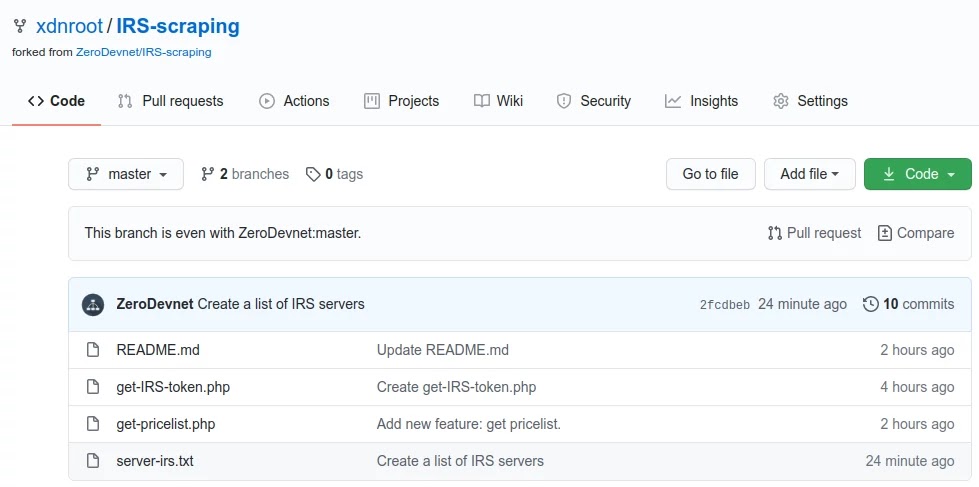
Task: Click the '4 hours ago' timestamp
Action: pos(917,387)
